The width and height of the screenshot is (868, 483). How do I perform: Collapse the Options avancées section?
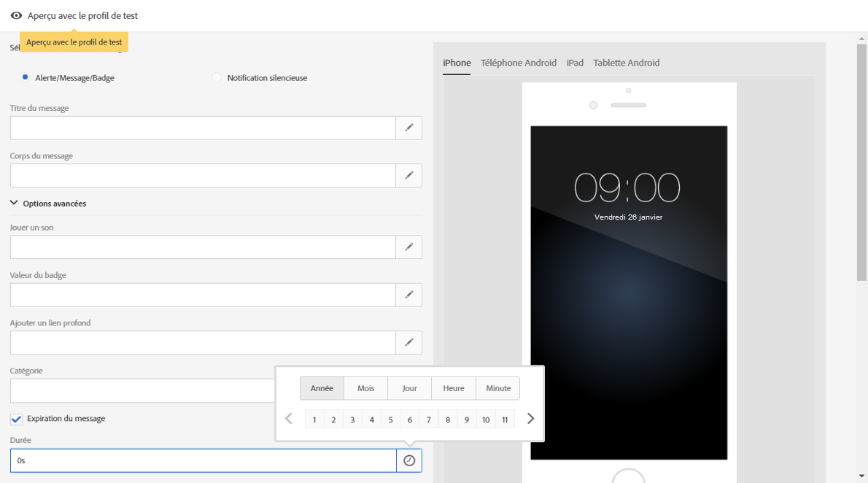click(x=48, y=204)
